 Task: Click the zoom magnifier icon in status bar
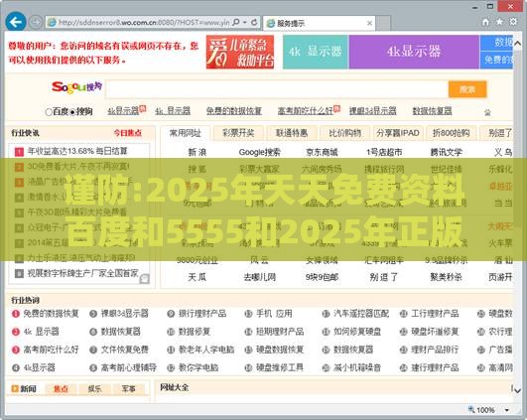[x=471, y=410]
